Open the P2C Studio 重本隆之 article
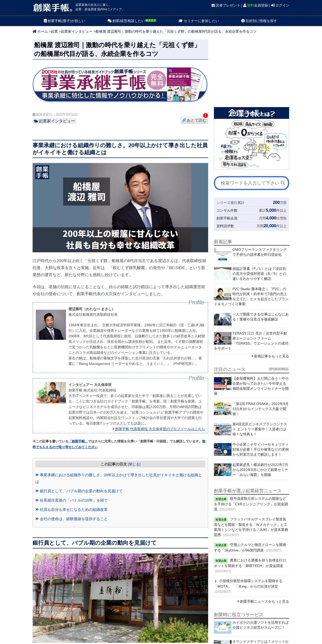The image size is (322, 644). (251, 296)
